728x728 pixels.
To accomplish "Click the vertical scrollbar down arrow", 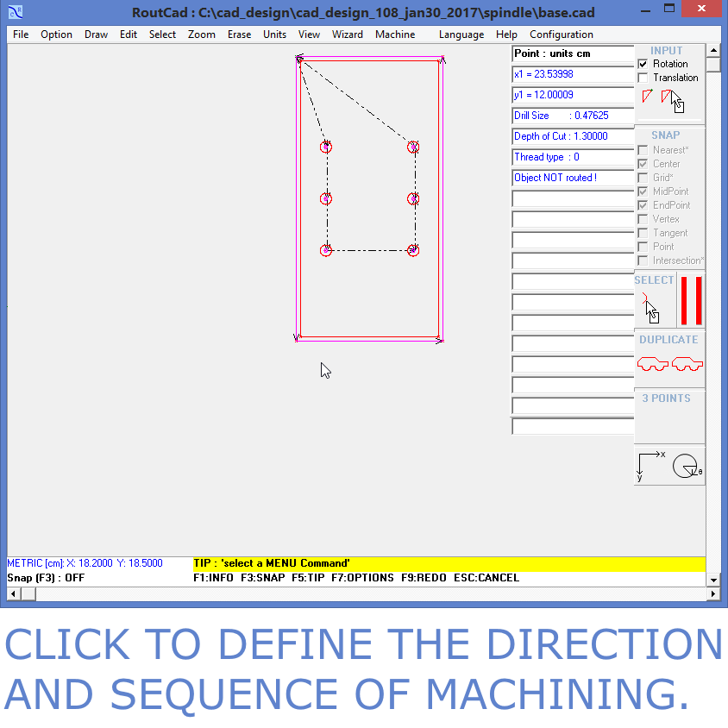I will [713, 580].
